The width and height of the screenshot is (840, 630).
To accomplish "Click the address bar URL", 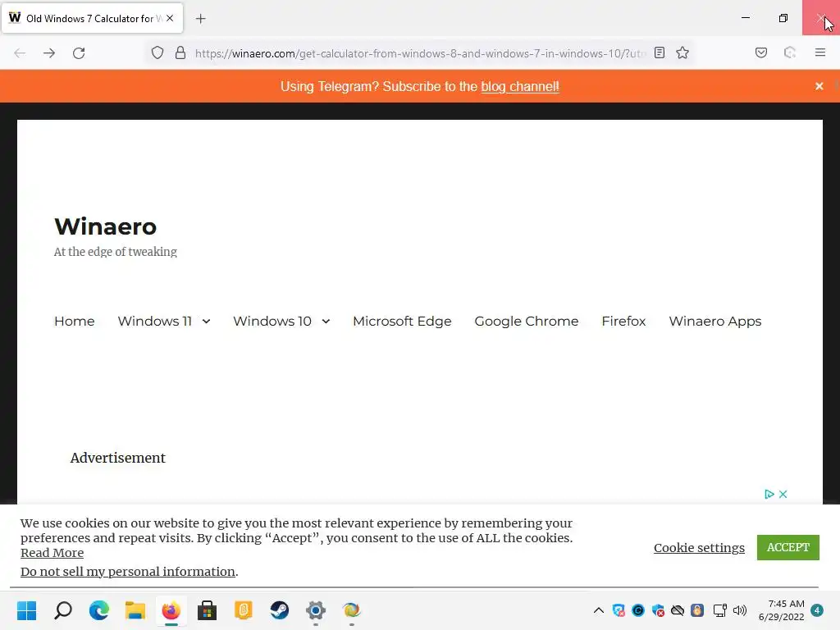I will tap(421, 53).
